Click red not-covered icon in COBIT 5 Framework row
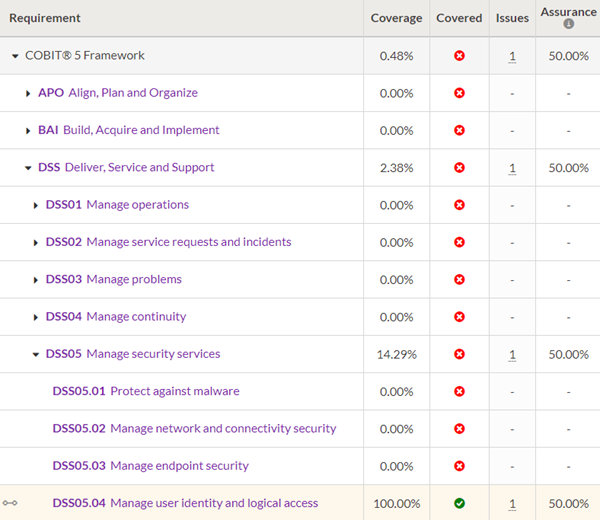Screen dimensions: 600x520 tap(459, 56)
